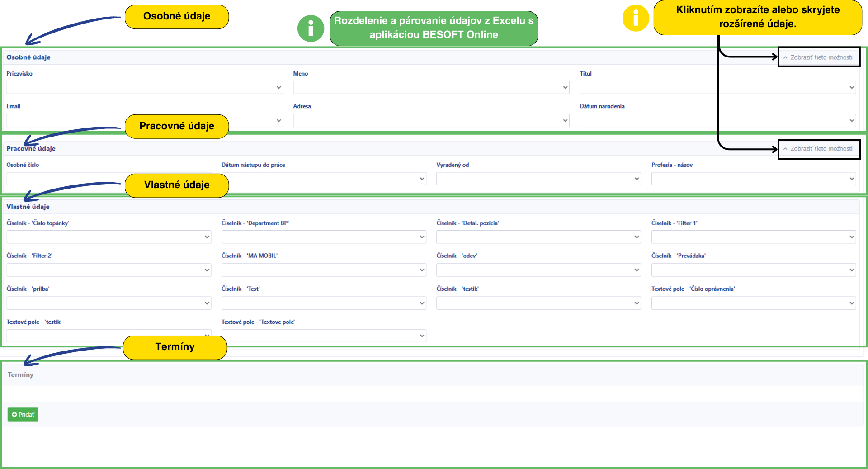Click the yellow info icon near Kliknutím tooltip
The width and height of the screenshot is (868, 469).
coord(636,19)
